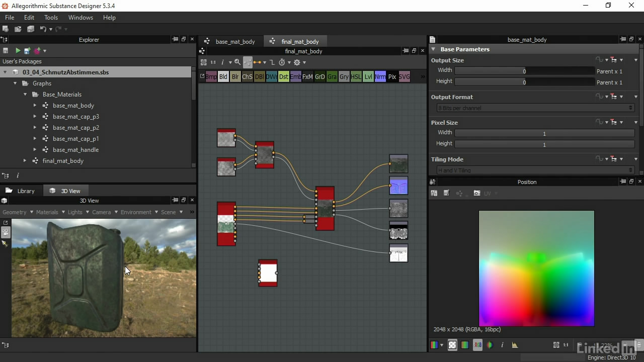644x362 pixels.
Task: Pin the Explorer panel
Action: coord(175,39)
